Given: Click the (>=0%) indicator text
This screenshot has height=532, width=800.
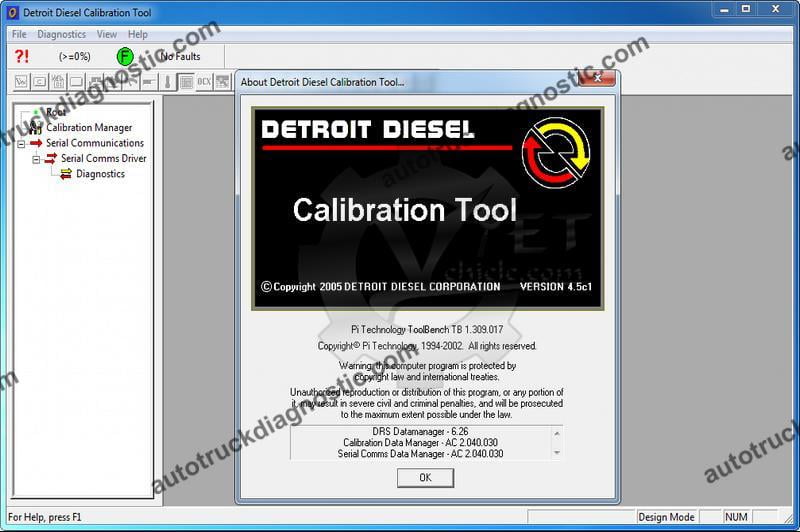Looking at the screenshot, I should point(74,56).
